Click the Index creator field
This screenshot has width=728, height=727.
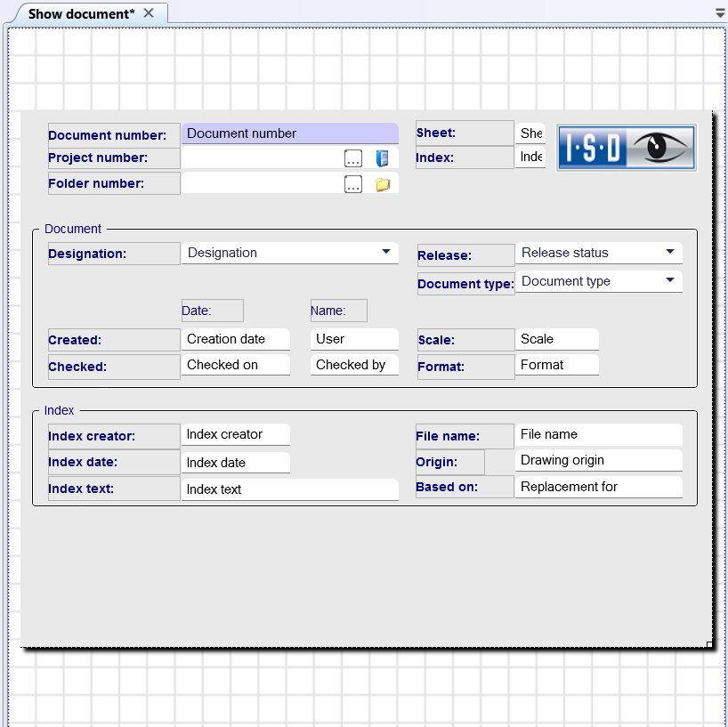tap(235, 434)
